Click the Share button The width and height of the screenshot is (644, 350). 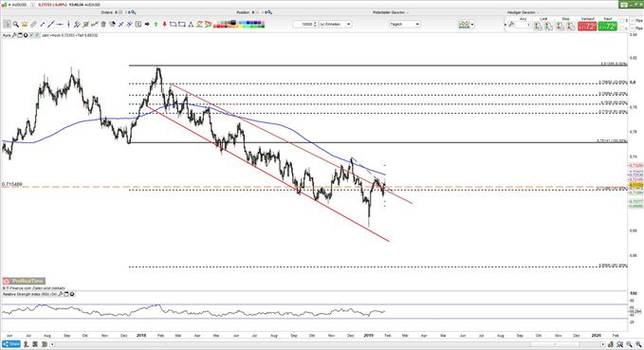pyautogui.click(x=11, y=344)
